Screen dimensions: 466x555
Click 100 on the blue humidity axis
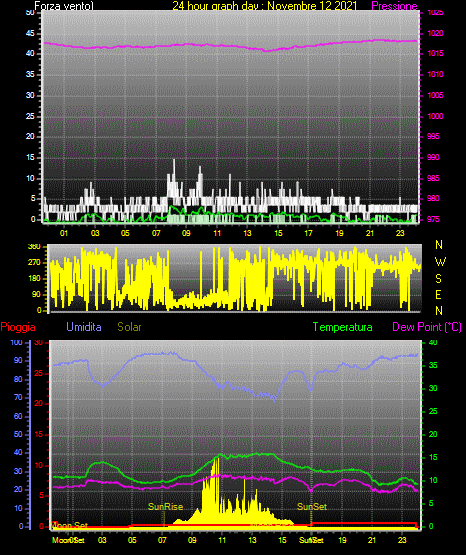(x=16, y=342)
